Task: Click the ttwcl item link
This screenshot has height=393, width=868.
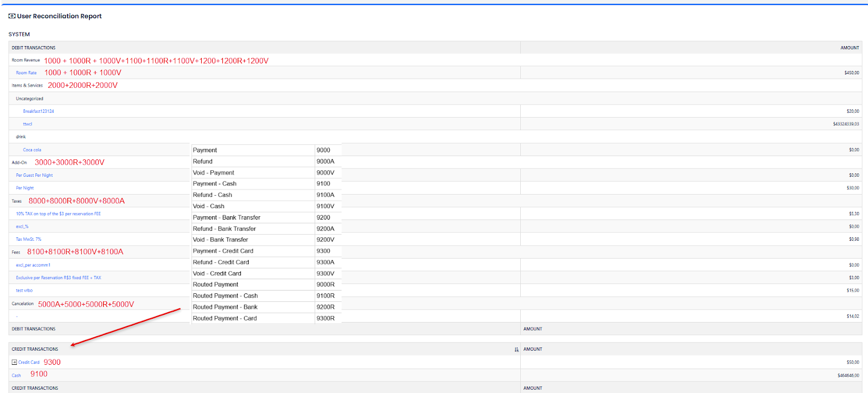Action: [x=28, y=124]
